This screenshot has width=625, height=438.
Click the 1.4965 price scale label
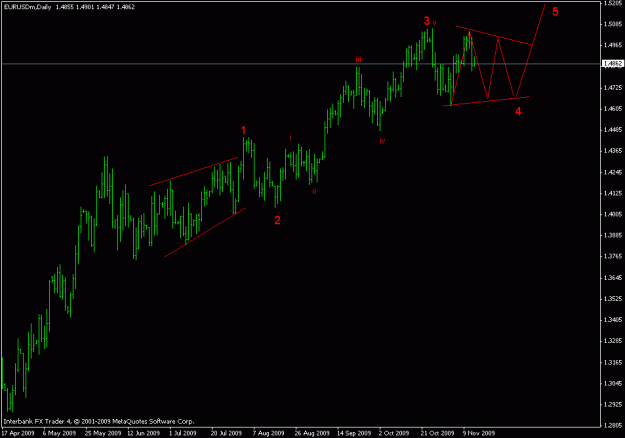pos(613,45)
